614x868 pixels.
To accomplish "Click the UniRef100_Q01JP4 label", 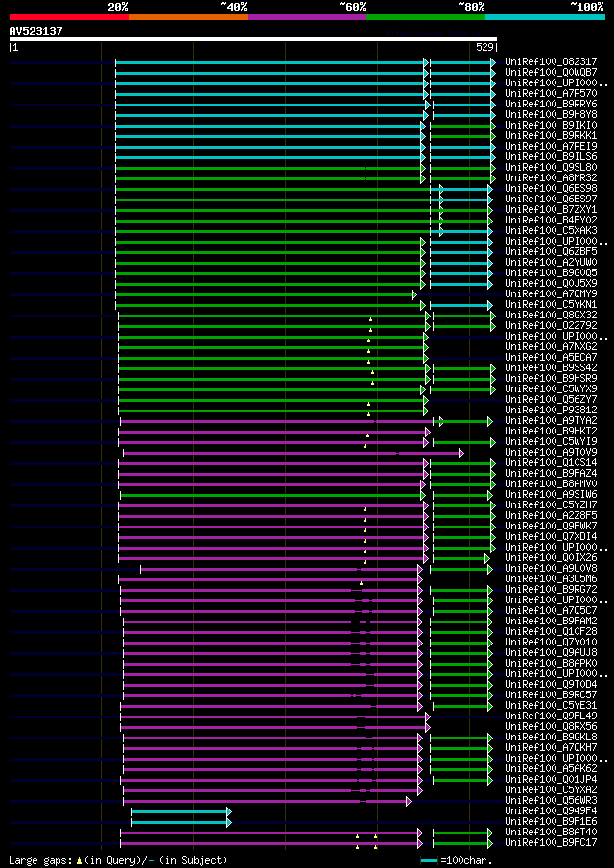I will 551,779.
